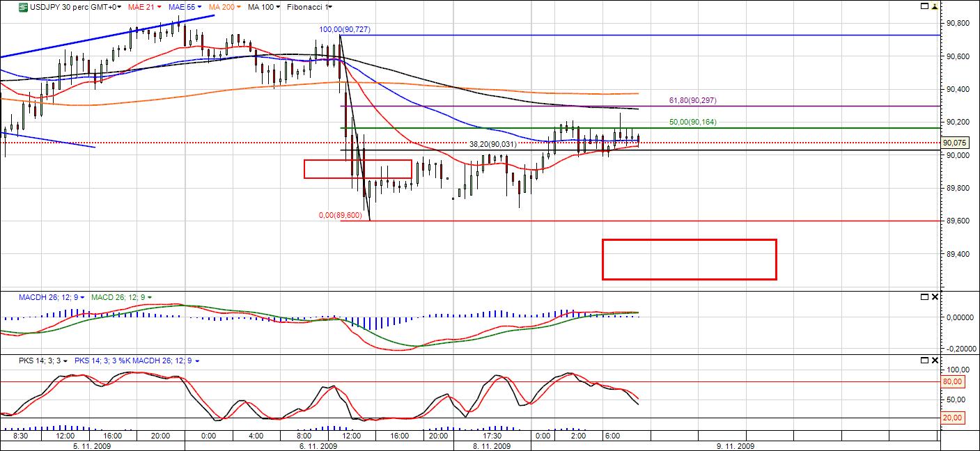This screenshot has width=980, height=451.
Task: Close the PKS stochastic panel
Action: (x=935, y=361)
